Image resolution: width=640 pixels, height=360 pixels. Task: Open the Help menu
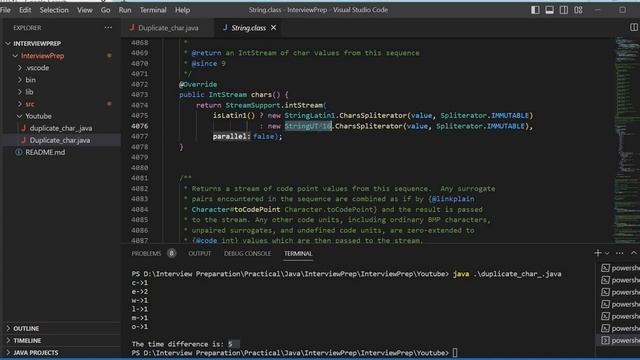click(182, 10)
